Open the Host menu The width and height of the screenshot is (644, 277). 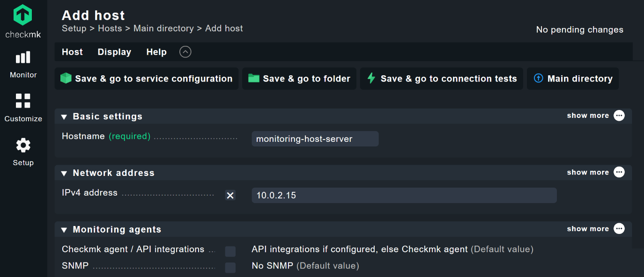[72, 52]
